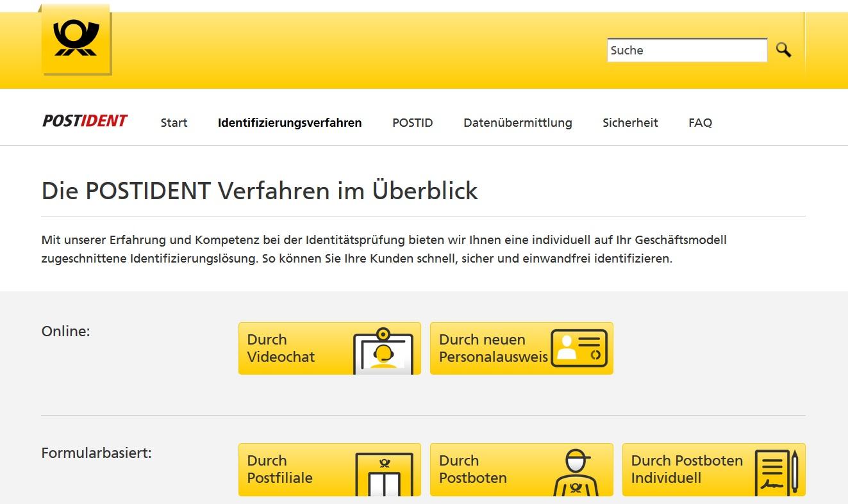Click the videochat headset agent icon
The image size is (848, 504).
[x=383, y=351]
